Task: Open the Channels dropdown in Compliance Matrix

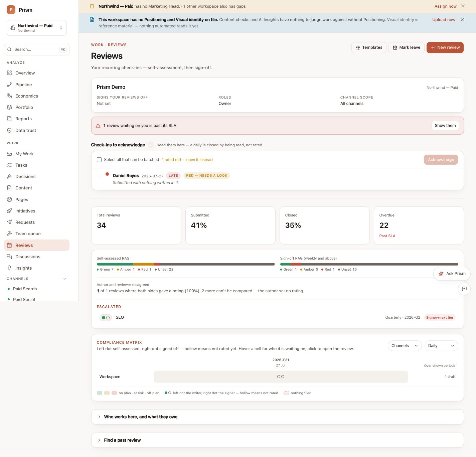Action: (x=405, y=346)
